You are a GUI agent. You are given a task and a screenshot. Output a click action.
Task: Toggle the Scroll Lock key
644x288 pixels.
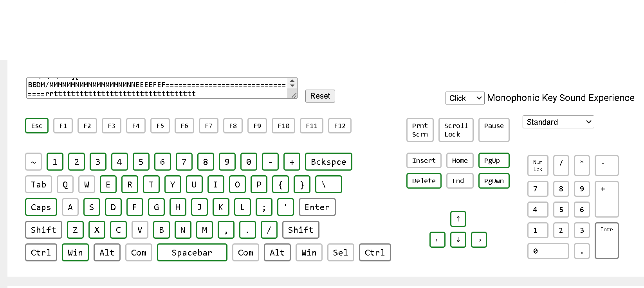click(x=456, y=130)
